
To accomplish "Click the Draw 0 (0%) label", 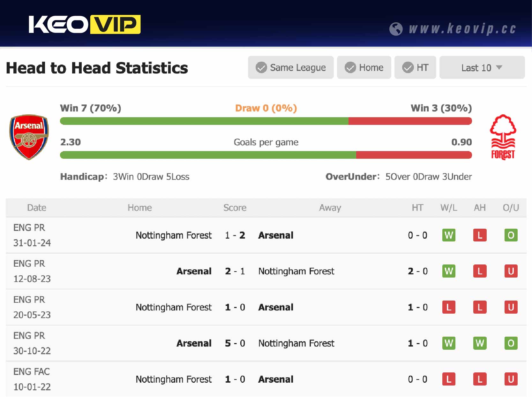I will pos(266,108).
